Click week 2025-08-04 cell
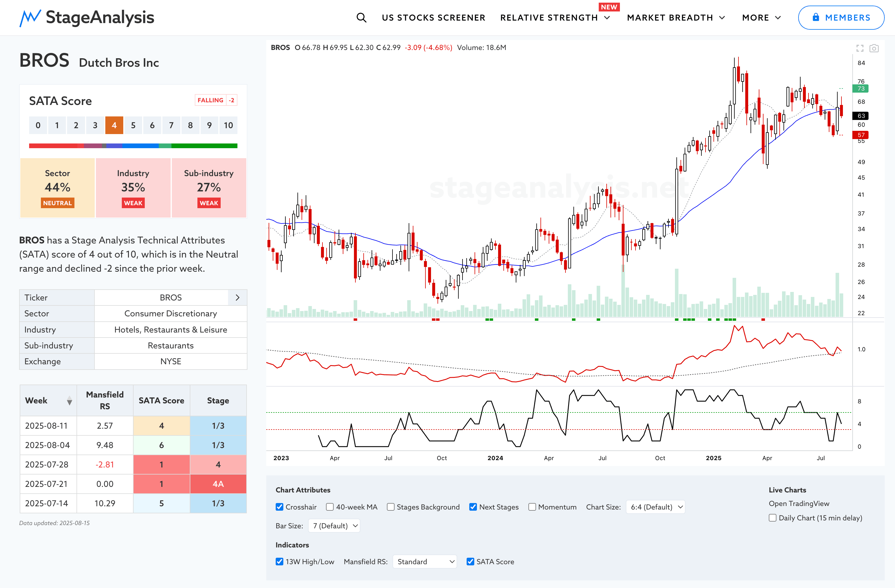Screen dimensions: 895x588 [48, 445]
